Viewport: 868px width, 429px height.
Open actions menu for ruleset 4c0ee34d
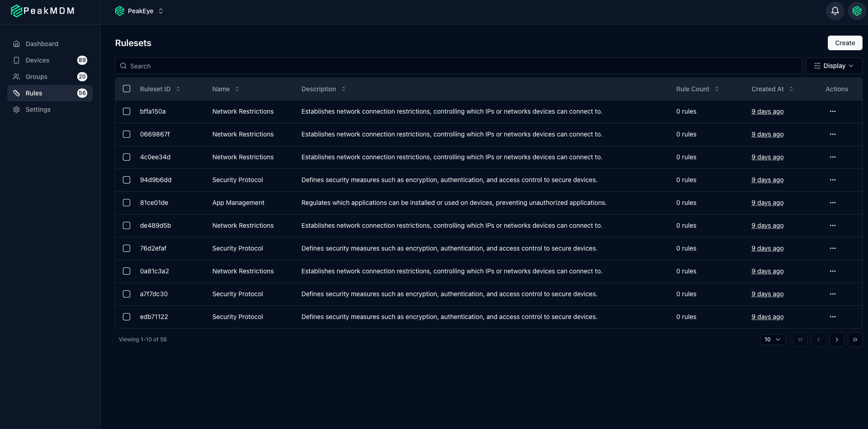tap(833, 157)
